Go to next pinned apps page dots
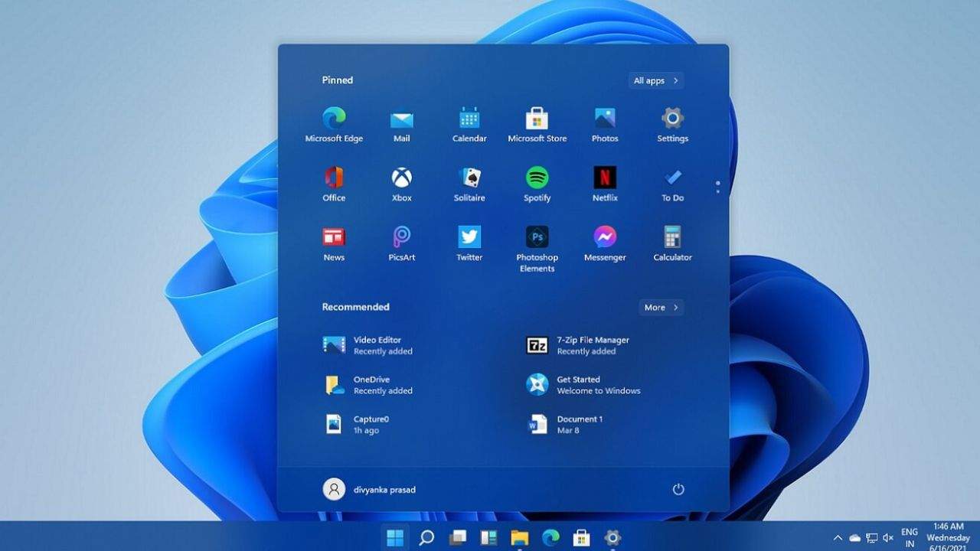The height and width of the screenshot is (551, 980). coord(717,187)
